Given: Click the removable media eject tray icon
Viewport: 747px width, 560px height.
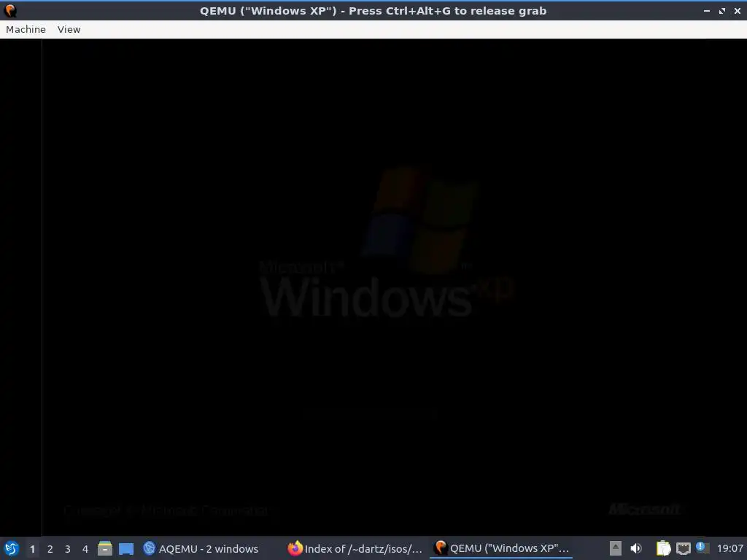Looking at the screenshot, I should (615, 548).
